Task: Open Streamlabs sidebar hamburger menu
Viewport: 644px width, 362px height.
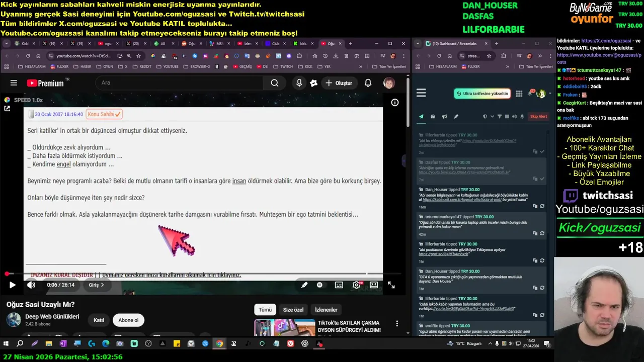Action: (x=421, y=93)
